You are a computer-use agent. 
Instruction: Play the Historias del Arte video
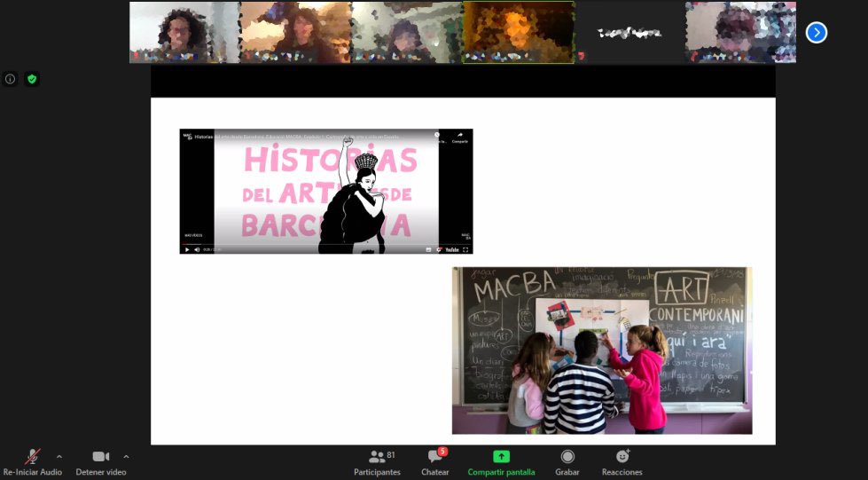point(187,249)
